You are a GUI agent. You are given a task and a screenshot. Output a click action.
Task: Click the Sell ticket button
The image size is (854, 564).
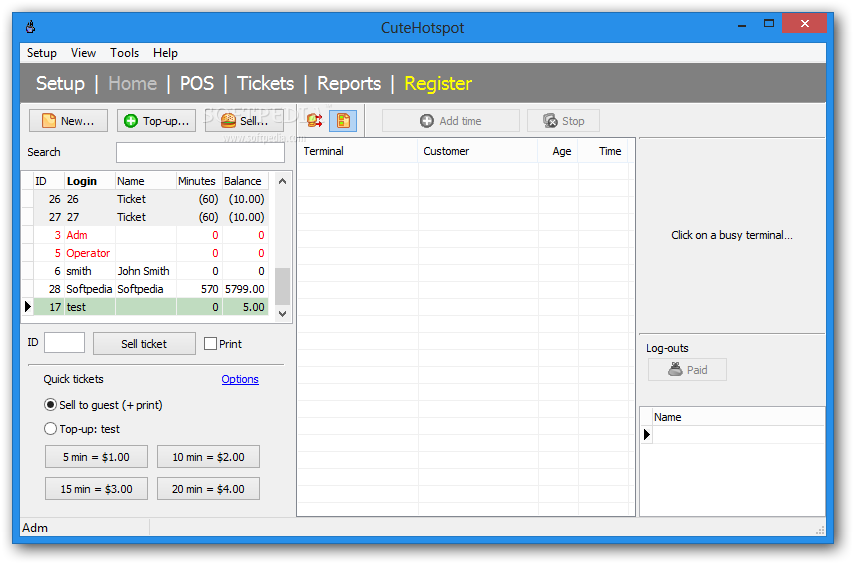tap(144, 344)
